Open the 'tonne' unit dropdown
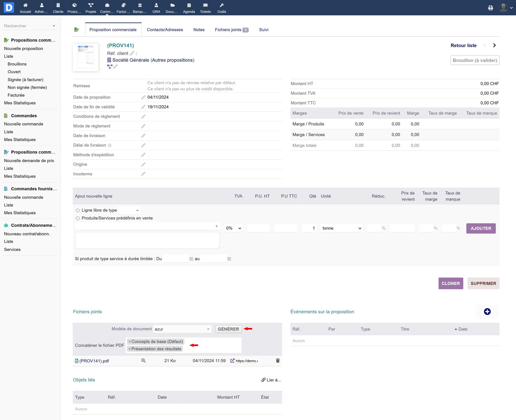The image size is (516, 420). pyautogui.click(x=341, y=228)
